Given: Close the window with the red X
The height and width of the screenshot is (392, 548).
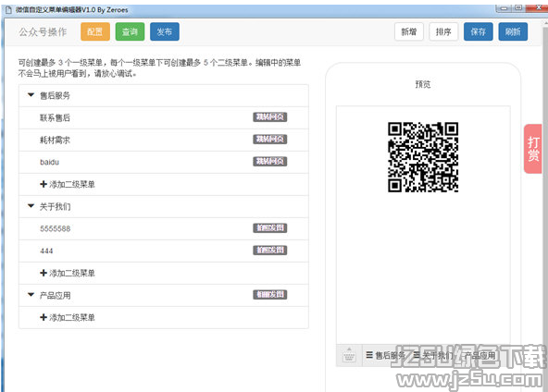Looking at the screenshot, I should click(x=539, y=7).
